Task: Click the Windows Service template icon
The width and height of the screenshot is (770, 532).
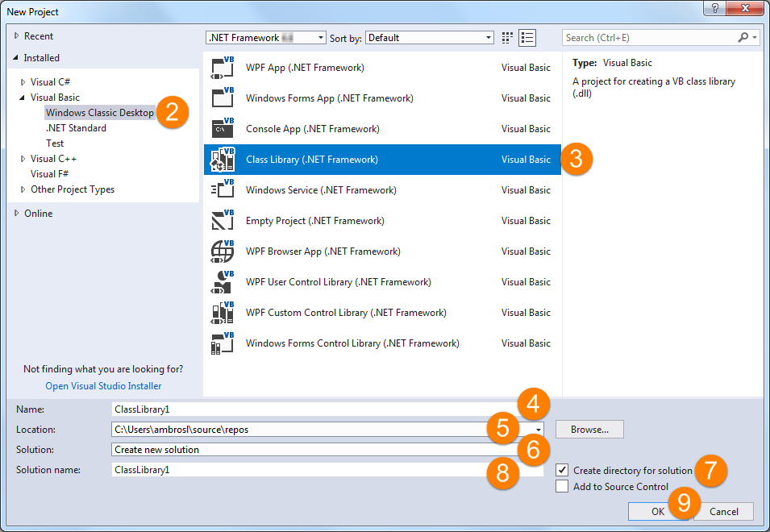Action: click(x=223, y=190)
